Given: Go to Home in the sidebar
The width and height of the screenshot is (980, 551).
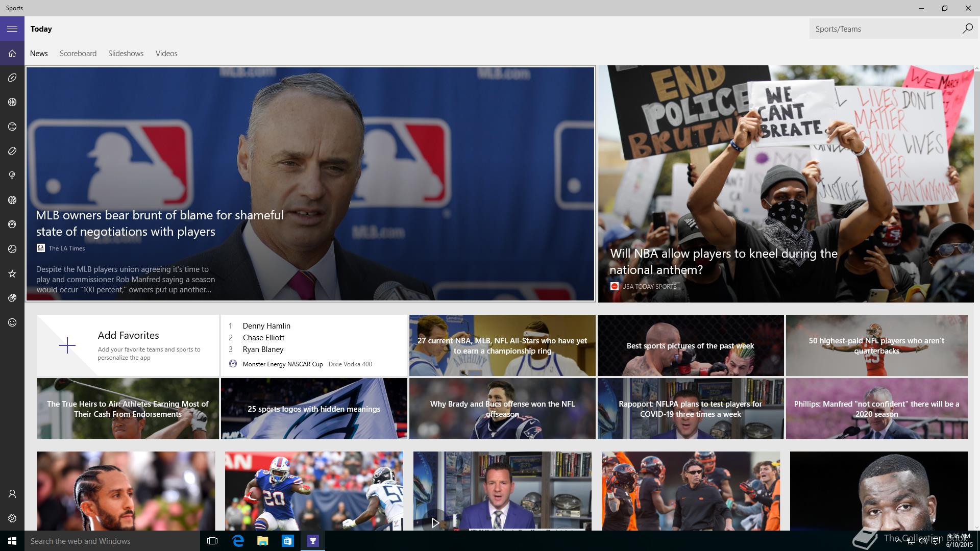Looking at the screenshot, I should point(12,53).
